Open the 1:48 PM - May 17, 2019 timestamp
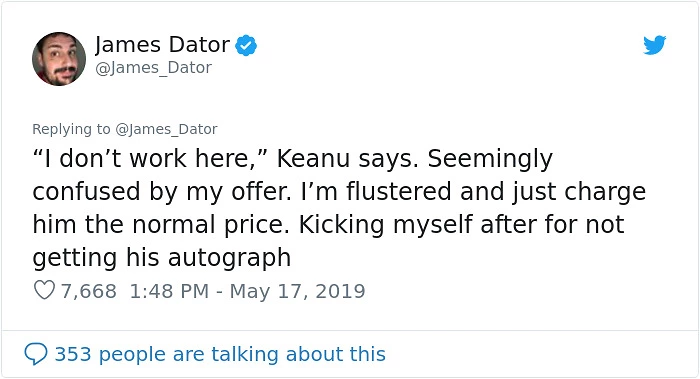This screenshot has height=379, width=700. (247, 291)
